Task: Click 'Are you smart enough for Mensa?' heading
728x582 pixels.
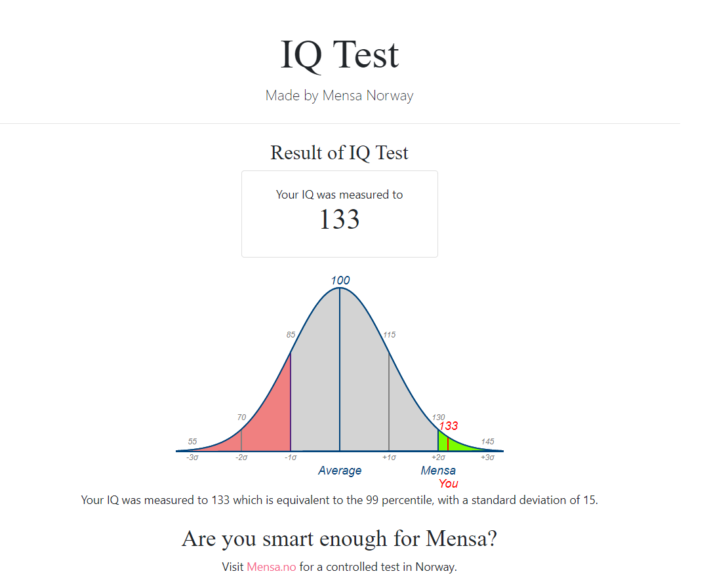Action: click(x=339, y=539)
